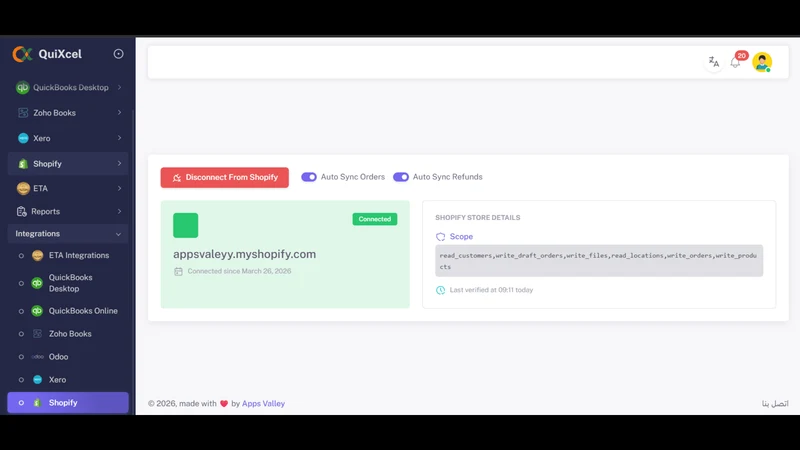The image size is (800, 450).
Task: Open the language translate icon
Action: [714, 62]
